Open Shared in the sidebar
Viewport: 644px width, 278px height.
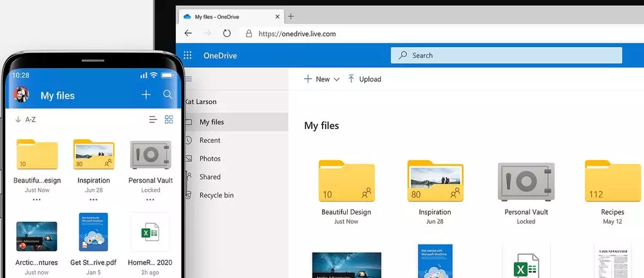point(210,177)
